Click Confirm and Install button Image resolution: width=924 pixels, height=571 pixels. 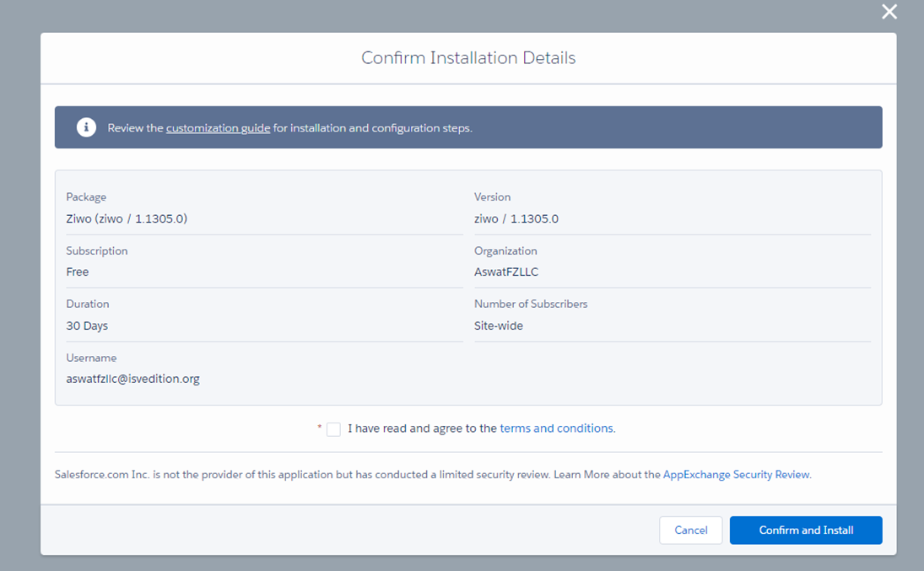click(806, 531)
